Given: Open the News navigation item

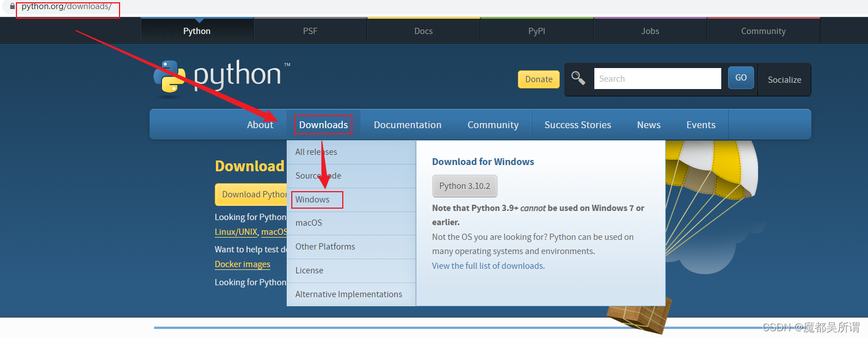Looking at the screenshot, I should 649,125.
